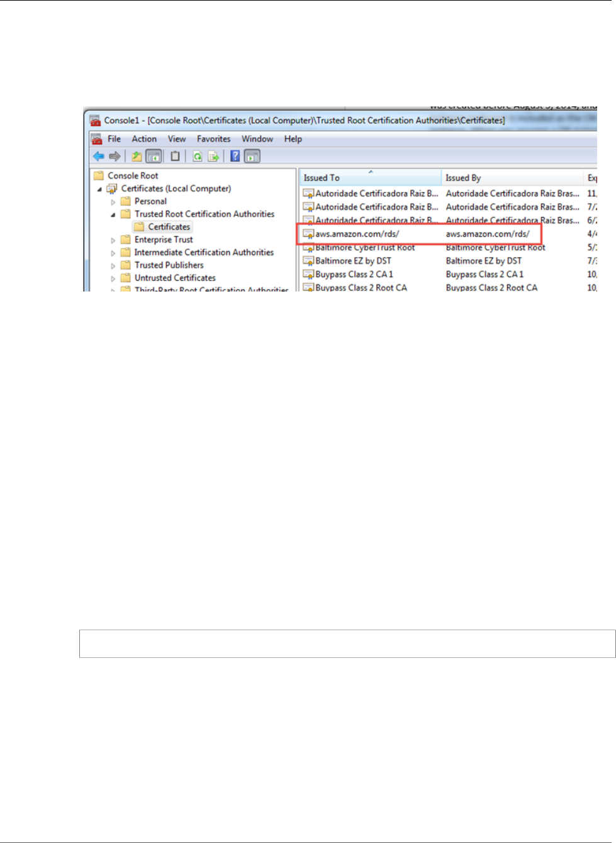Image resolution: width=616 pixels, height=843 pixels.
Task: Click the Untrusted Certificates folder icon
Action: pyautogui.click(x=126, y=278)
